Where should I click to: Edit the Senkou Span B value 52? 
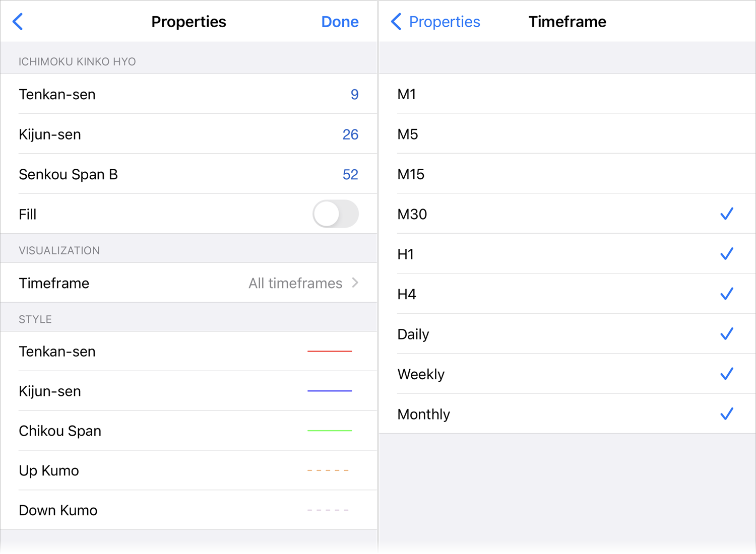click(350, 174)
